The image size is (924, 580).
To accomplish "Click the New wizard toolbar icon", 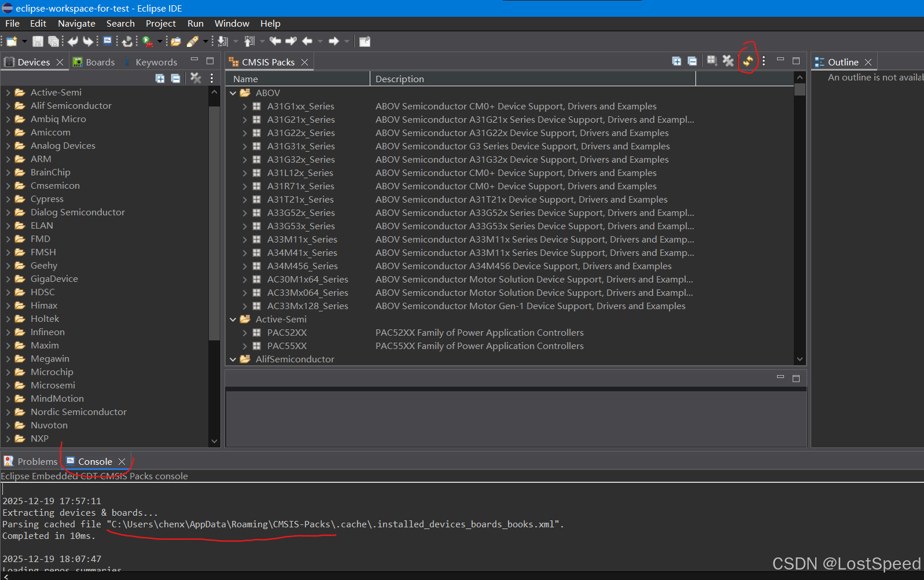I will pyautogui.click(x=12, y=41).
